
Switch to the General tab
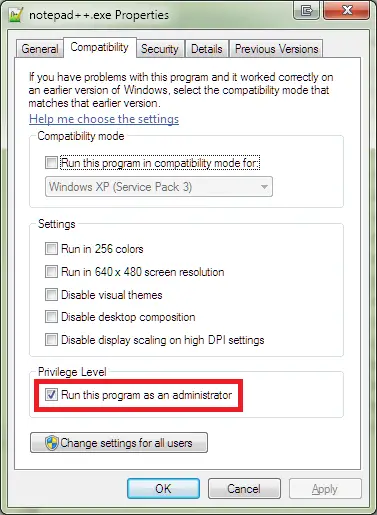40,49
